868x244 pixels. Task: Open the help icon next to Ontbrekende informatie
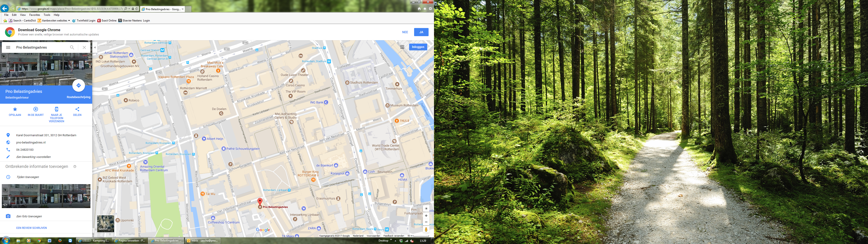coord(75,167)
